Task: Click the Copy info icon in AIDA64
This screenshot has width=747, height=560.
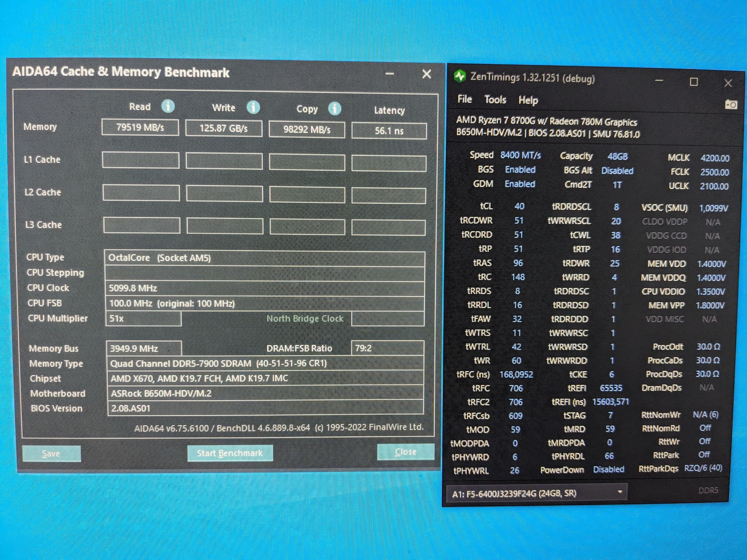Action: (x=335, y=109)
